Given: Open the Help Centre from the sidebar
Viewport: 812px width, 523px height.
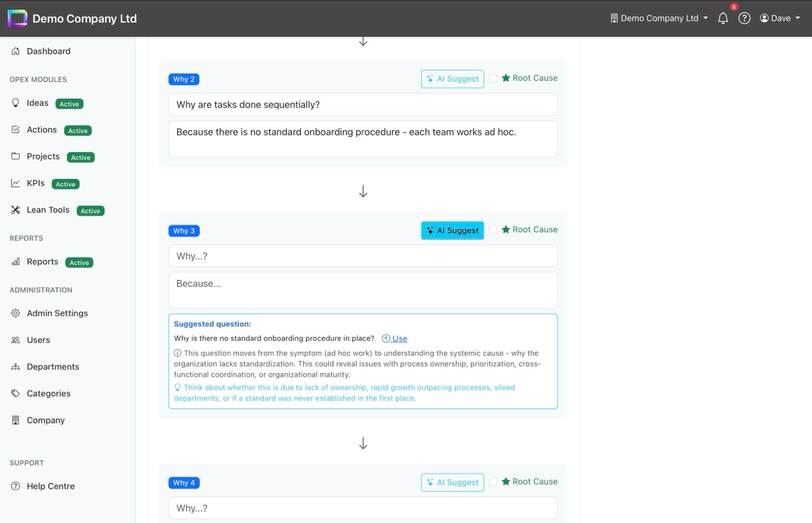Looking at the screenshot, I should point(49,486).
